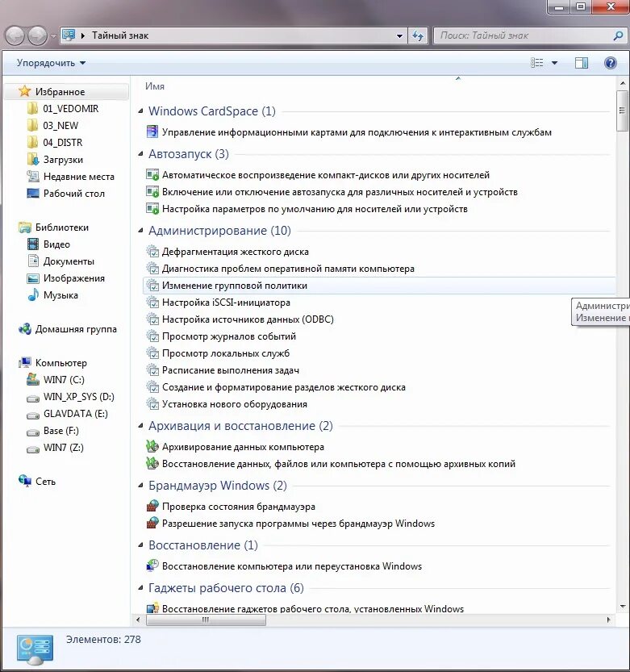
Task: Toggle the preview pane button
Action: point(581,63)
